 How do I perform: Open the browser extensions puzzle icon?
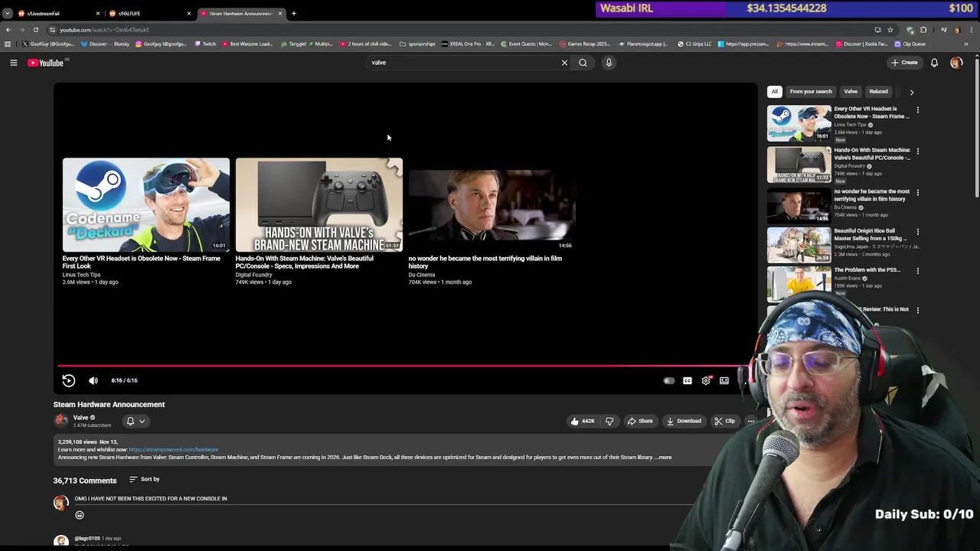tap(923, 30)
